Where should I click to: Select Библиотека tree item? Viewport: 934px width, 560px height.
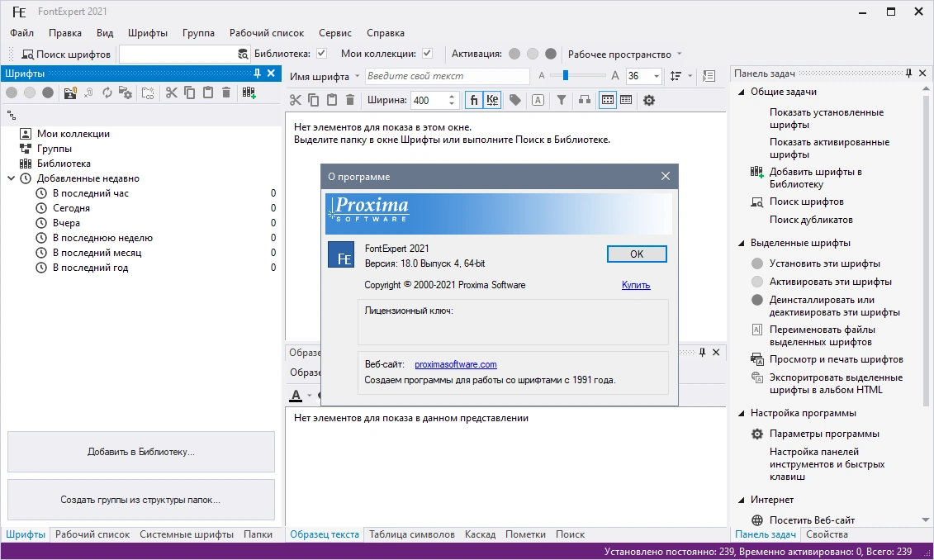pyautogui.click(x=64, y=164)
